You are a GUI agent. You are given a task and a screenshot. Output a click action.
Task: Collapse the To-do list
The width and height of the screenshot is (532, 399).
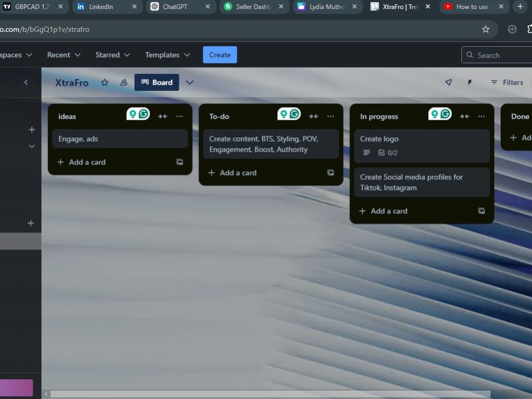(x=313, y=117)
